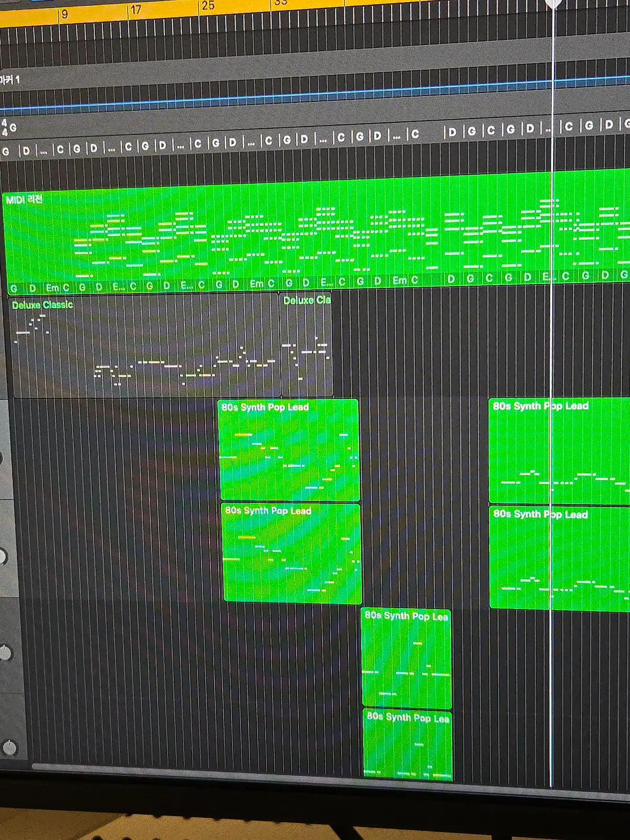The image size is (630, 840).
Task: Select the lower "80s Synth Pop Lead" region near bar 25
Action: [x=292, y=554]
